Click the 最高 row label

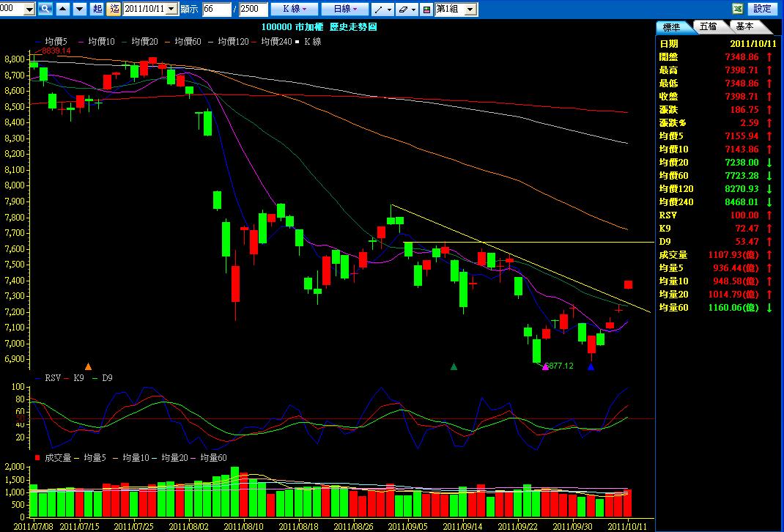pos(668,70)
